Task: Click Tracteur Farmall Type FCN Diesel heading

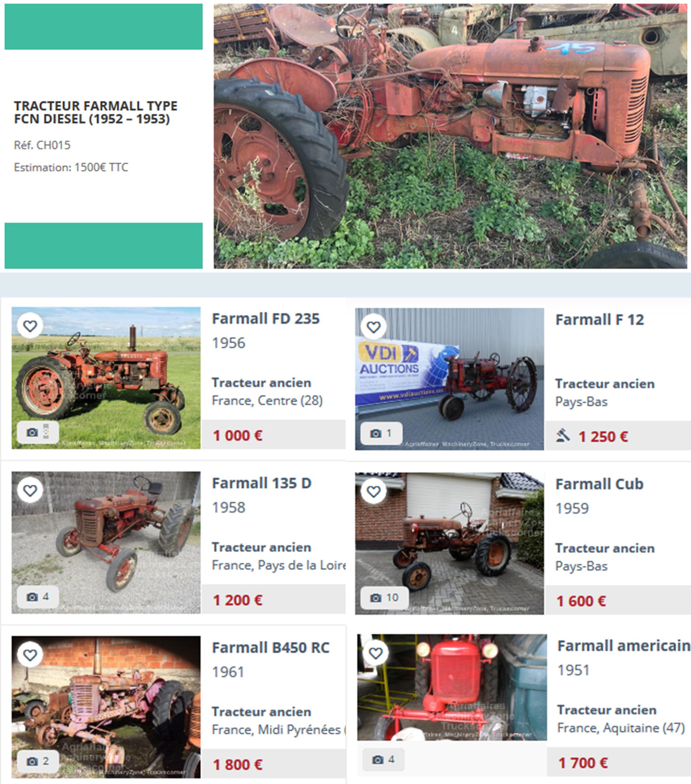Action: point(96,112)
